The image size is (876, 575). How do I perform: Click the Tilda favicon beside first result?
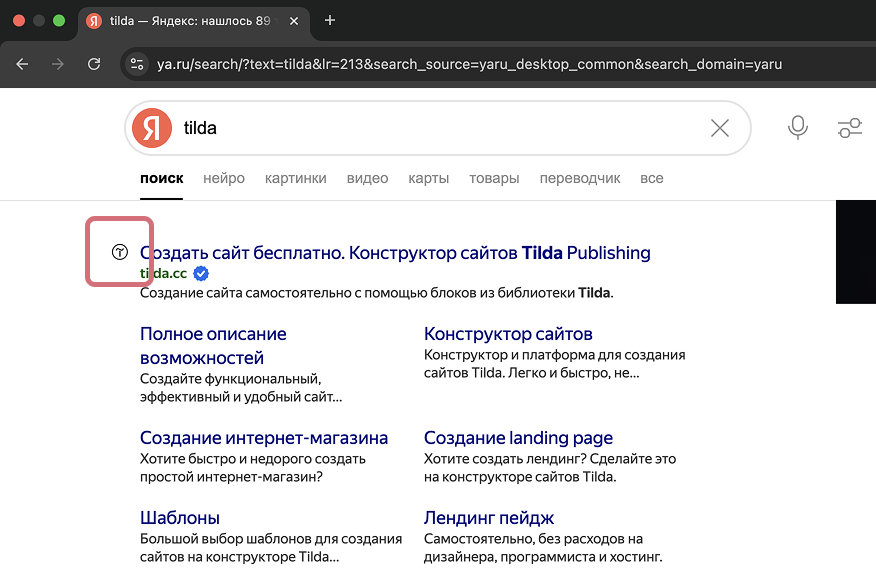[120, 252]
